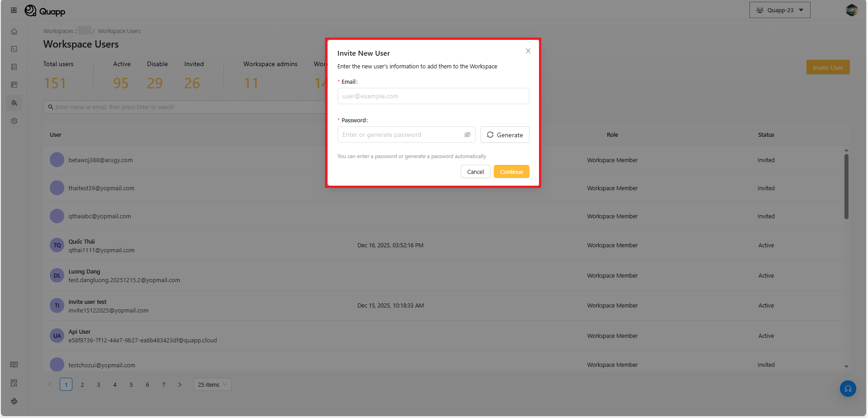868x418 pixels.
Task: Toggle password visibility eye icon
Action: [467, 135]
